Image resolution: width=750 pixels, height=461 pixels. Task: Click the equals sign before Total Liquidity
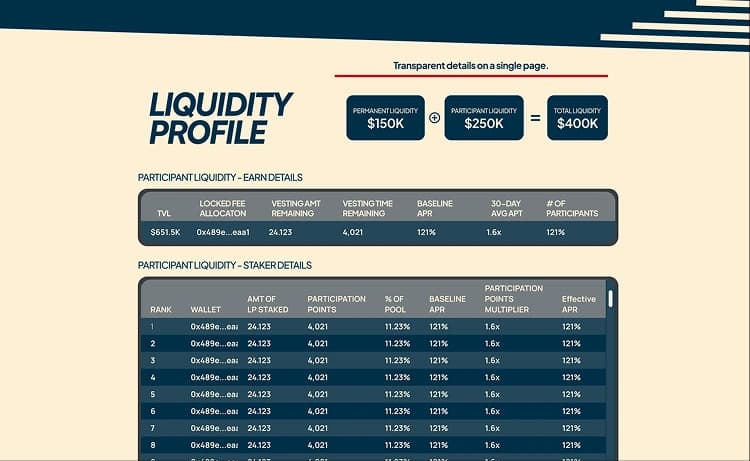[535, 117]
